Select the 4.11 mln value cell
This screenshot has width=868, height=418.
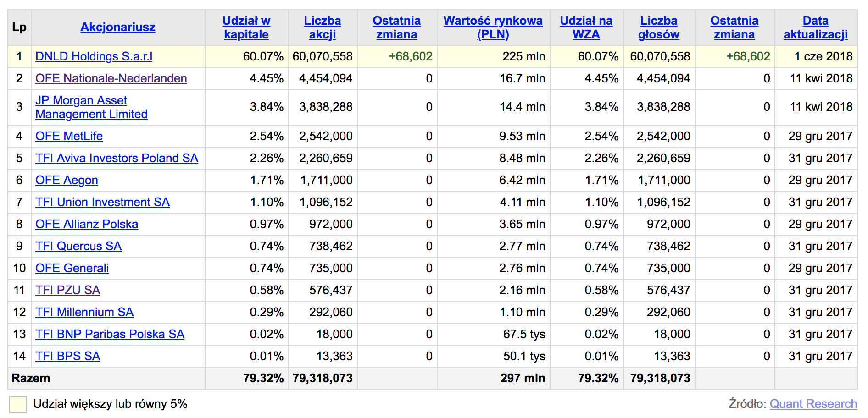(x=494, y=202)
